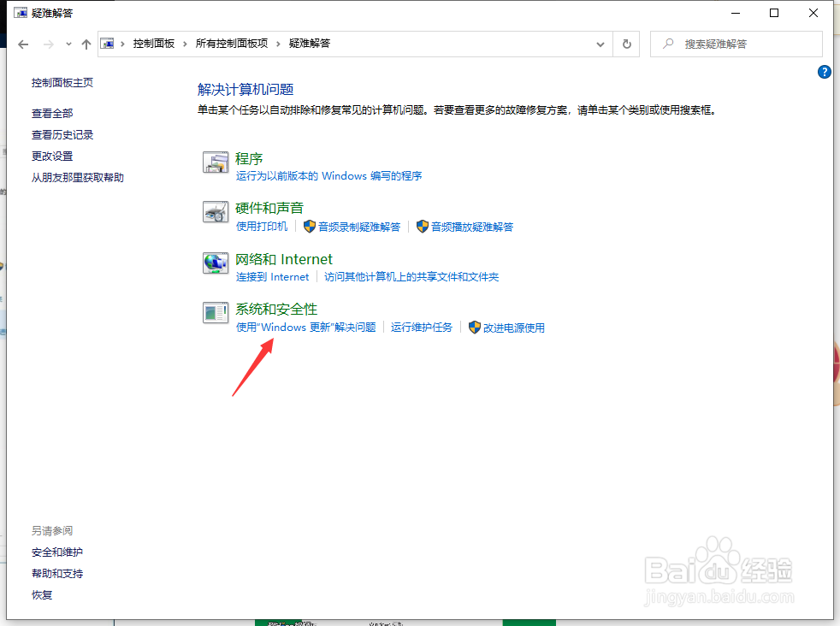
Task: Open the 查看全部 sidebar link
Action: (x=55, y=112)
